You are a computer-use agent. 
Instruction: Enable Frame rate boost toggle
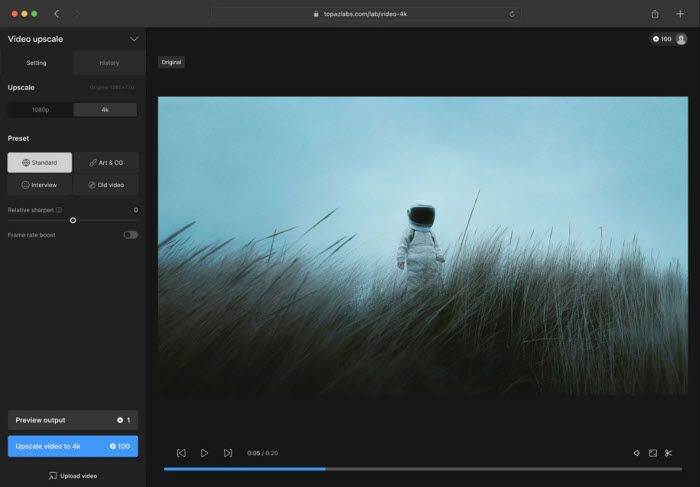point(130,235)
